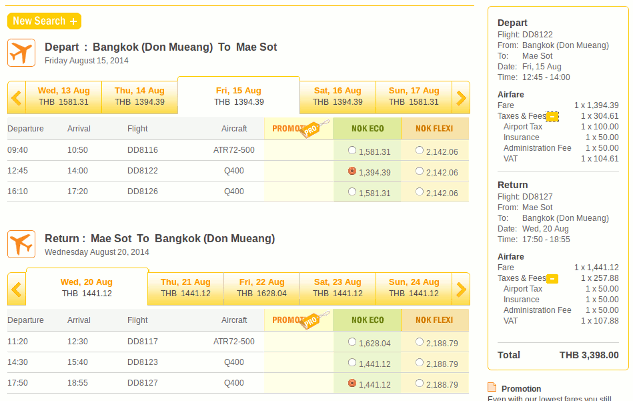Click the return NOK FLEXI column header
The image size is (633, 401).
(x=435, y=320)
